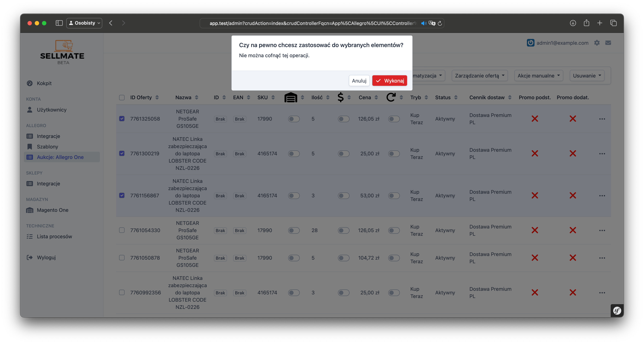644x344 pixels.
Task: Sort by Cennik dostaw column
Action: click(490, 98)
